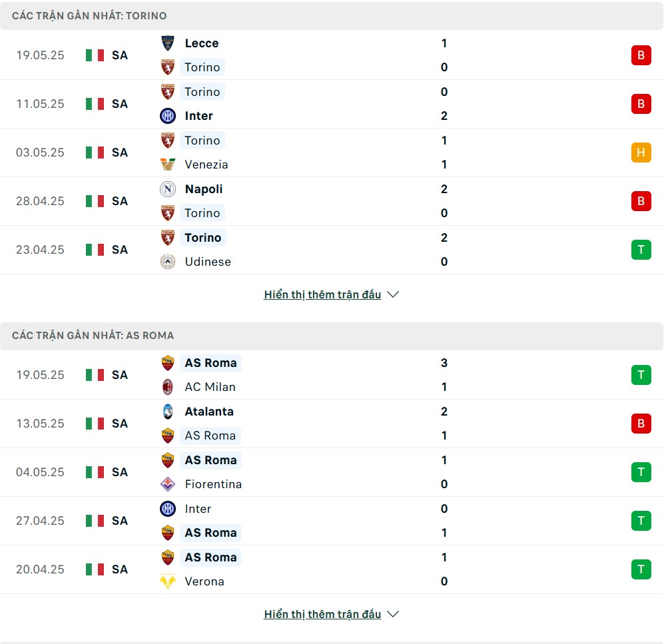Click the Verona club crest icon
Image resolution: width=664 pixels, height=644 pixels.
pos(168,581)
